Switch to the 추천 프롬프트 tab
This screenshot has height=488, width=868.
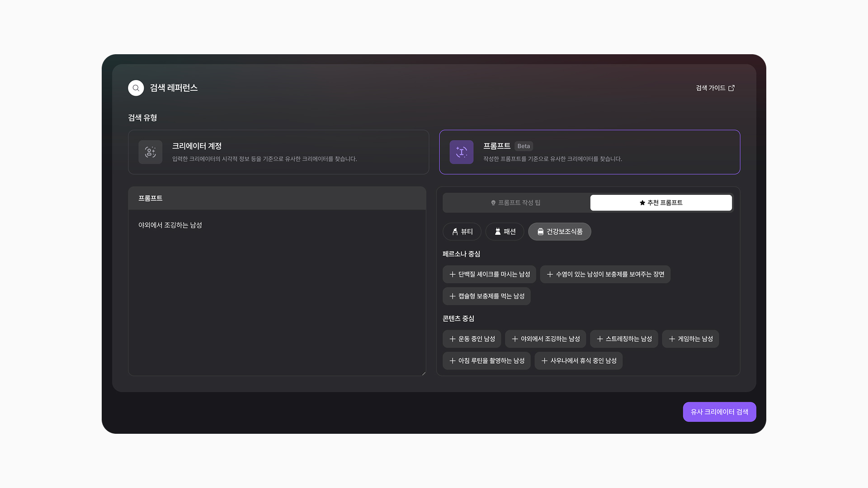(x=660, y=203)
